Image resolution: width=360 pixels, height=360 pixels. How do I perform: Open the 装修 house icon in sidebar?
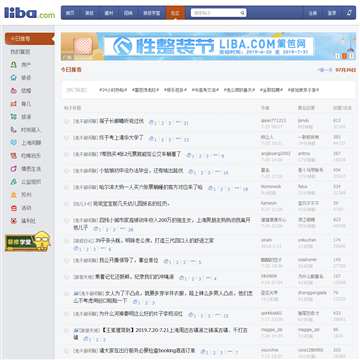[x=14, y=78]
